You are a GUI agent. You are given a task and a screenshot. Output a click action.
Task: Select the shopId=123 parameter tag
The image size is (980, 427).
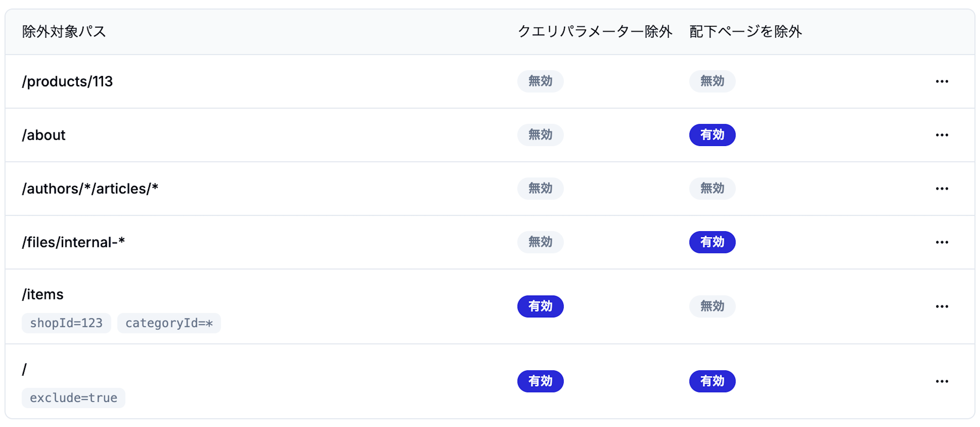point(66,323)
